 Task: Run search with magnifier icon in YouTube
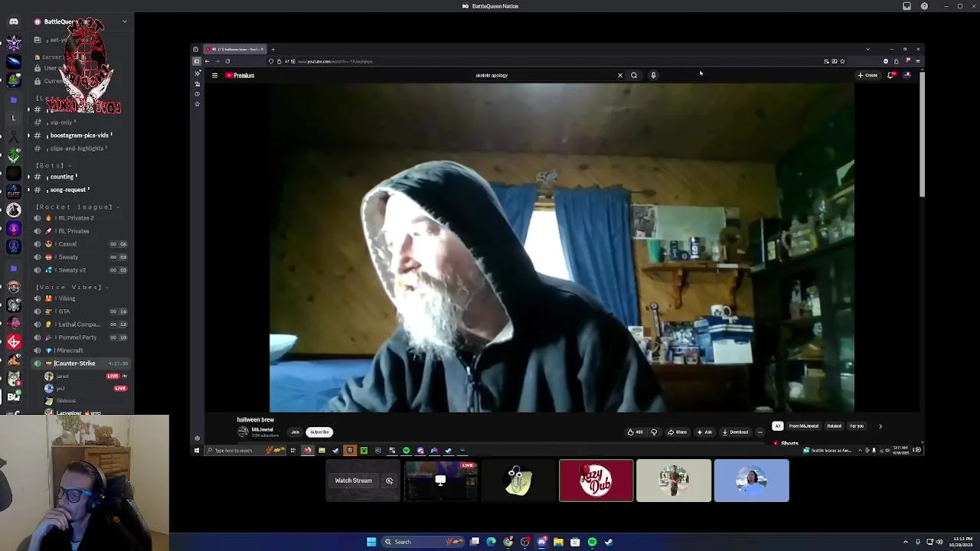[634, 75]
